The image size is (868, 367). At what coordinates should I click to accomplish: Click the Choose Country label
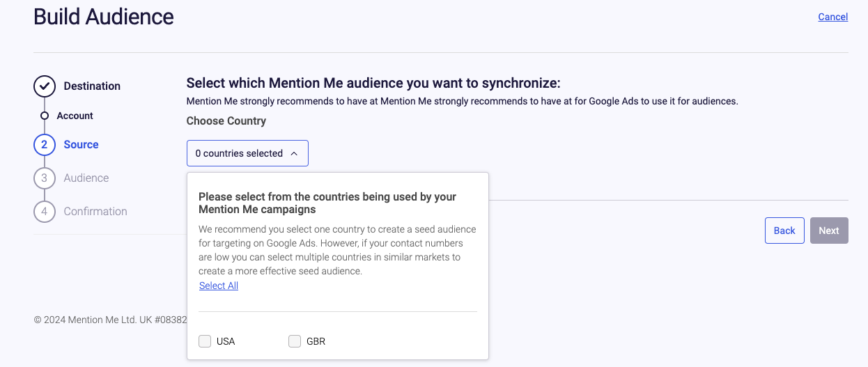(x=226, y=121)
